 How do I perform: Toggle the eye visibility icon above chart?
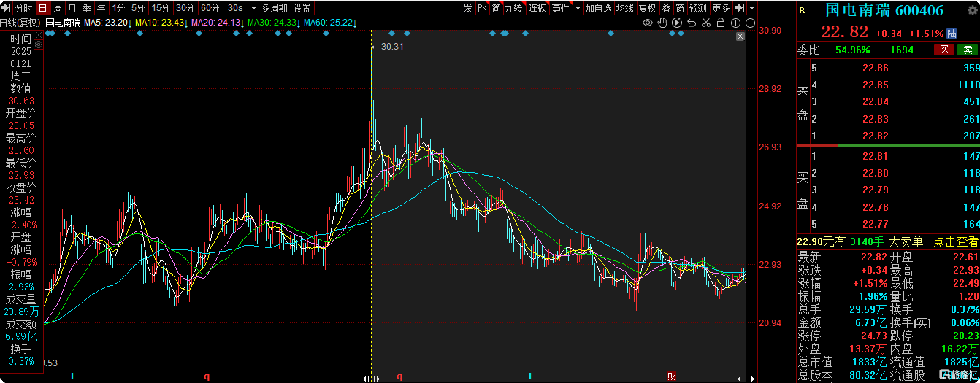pyautogui.click(x=647, y=23)
